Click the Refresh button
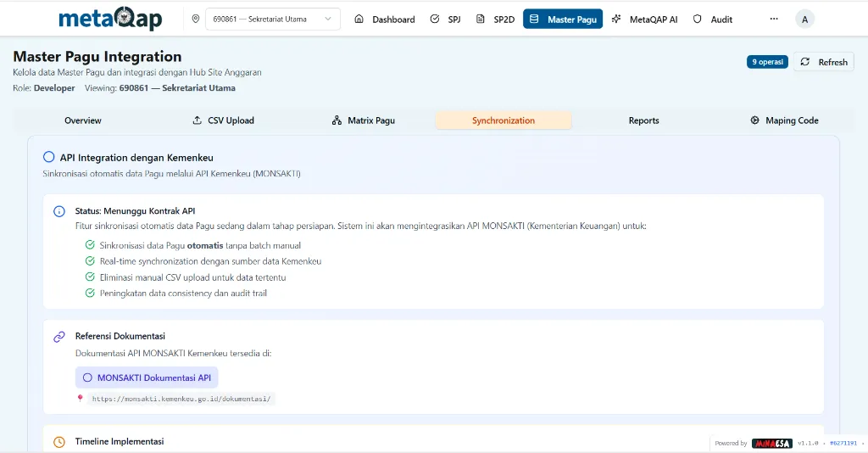Image resolution: width=868 pixels, height=453 pixels. 824,62
